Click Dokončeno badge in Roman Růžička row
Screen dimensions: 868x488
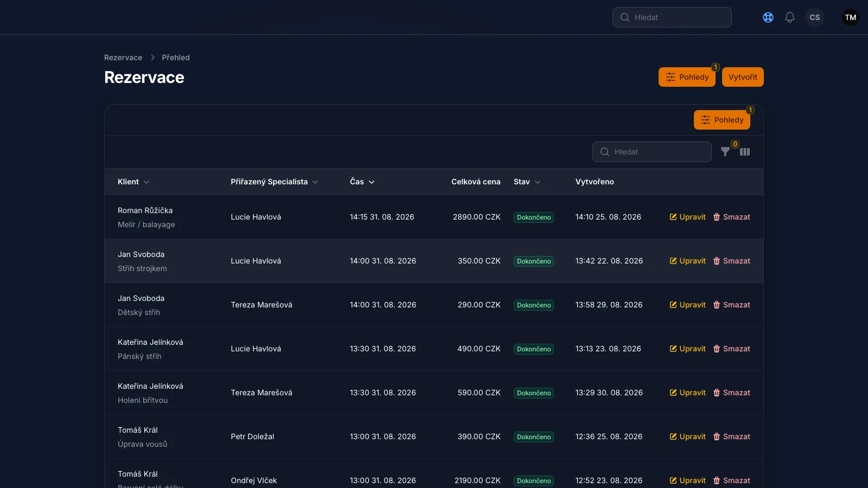coord(534,217)
